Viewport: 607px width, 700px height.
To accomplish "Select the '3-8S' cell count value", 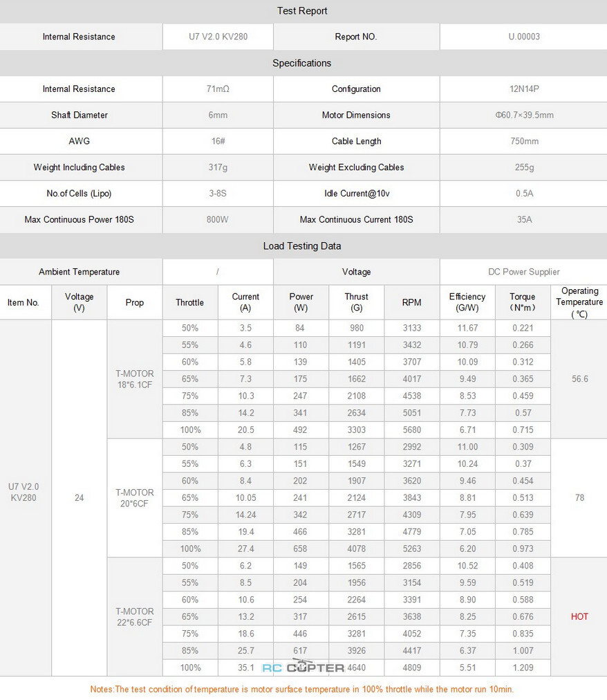I will (x=218, y=193).
